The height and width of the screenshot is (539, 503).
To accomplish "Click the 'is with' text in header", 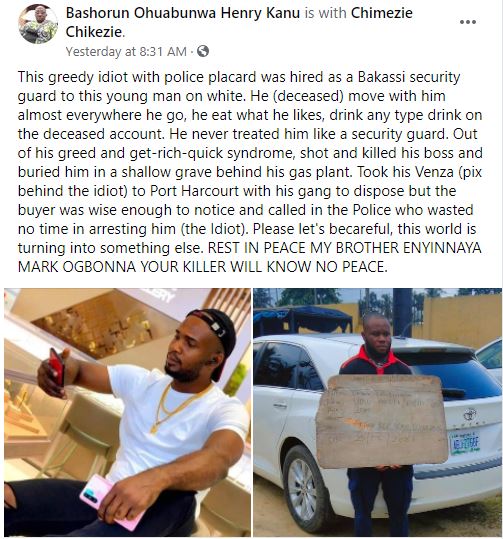I will tap(325, 13).
